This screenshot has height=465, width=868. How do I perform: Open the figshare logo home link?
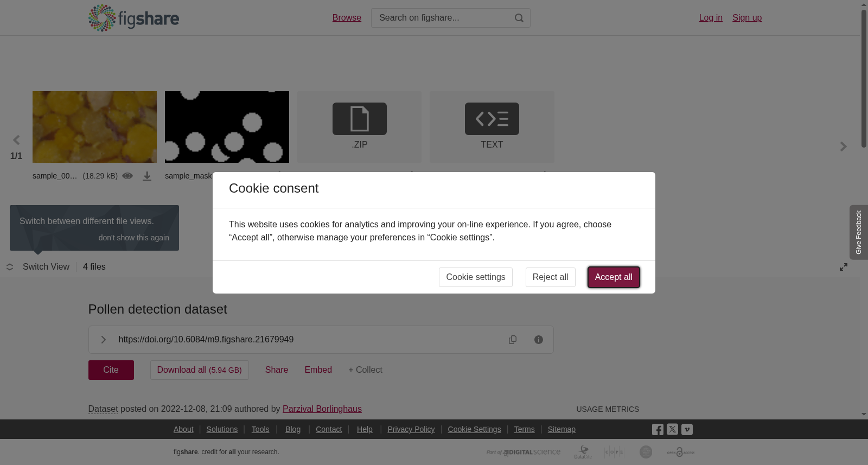point(133,18)
